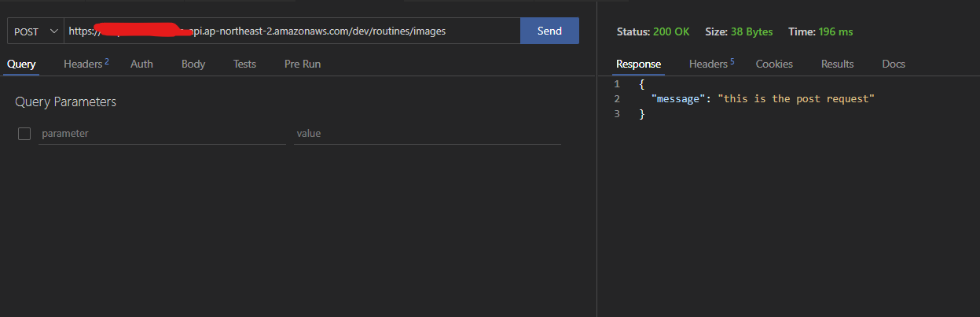980x317 pixels.
Task: Switch to the Query tab
Action: click(x=21, y=64)
